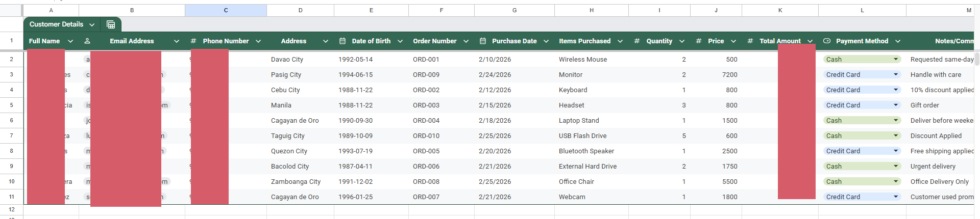Click the Customer Details table name
Viewport: 980px width, 219px height.
pyautogui.click(x=56, y=24)
